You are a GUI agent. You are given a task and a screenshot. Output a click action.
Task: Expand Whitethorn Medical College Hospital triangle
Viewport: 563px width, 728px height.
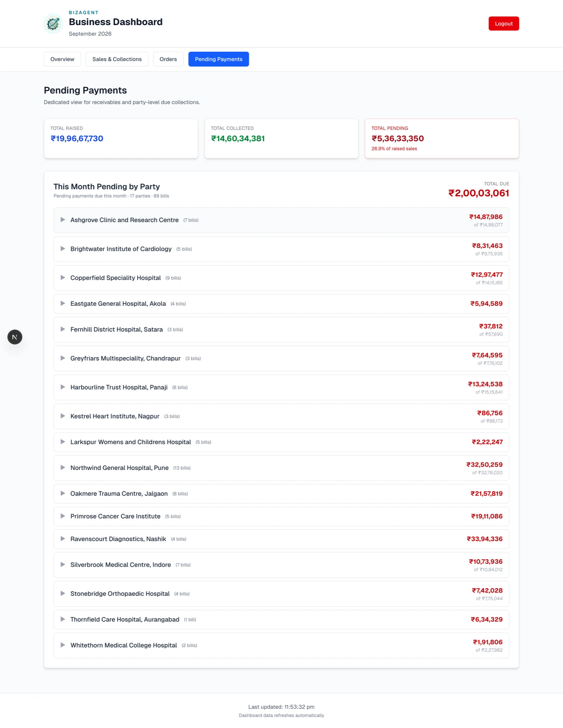coord(63,645)
